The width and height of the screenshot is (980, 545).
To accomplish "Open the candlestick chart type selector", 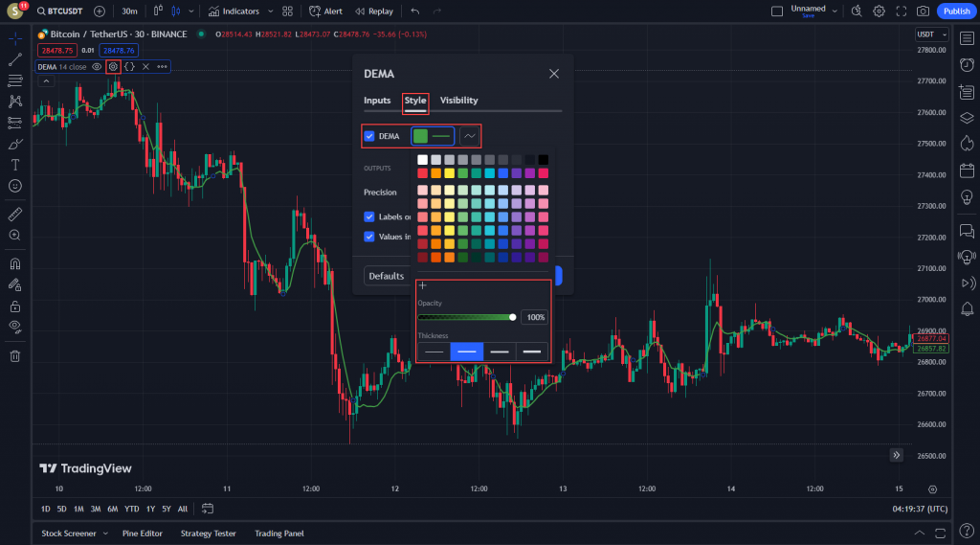I will (176, 11).
